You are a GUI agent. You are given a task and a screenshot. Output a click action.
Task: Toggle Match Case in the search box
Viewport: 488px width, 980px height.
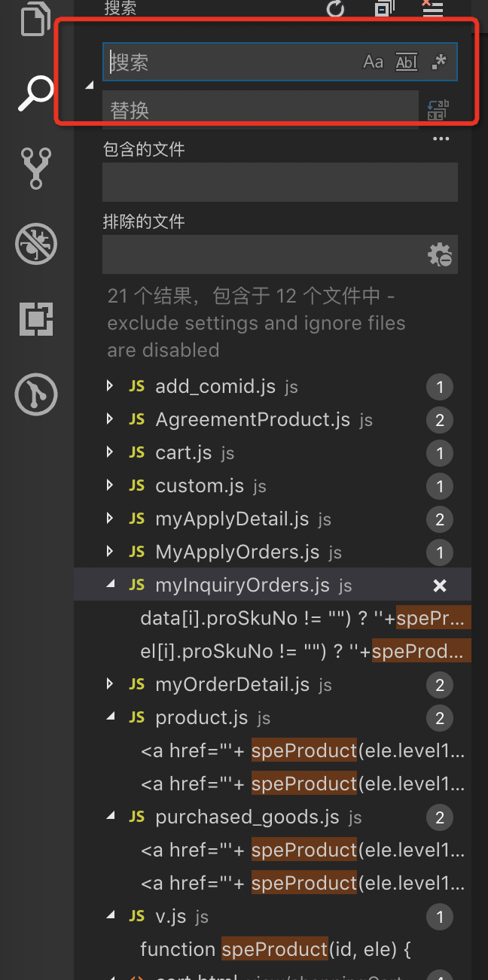tap(373, 62)
